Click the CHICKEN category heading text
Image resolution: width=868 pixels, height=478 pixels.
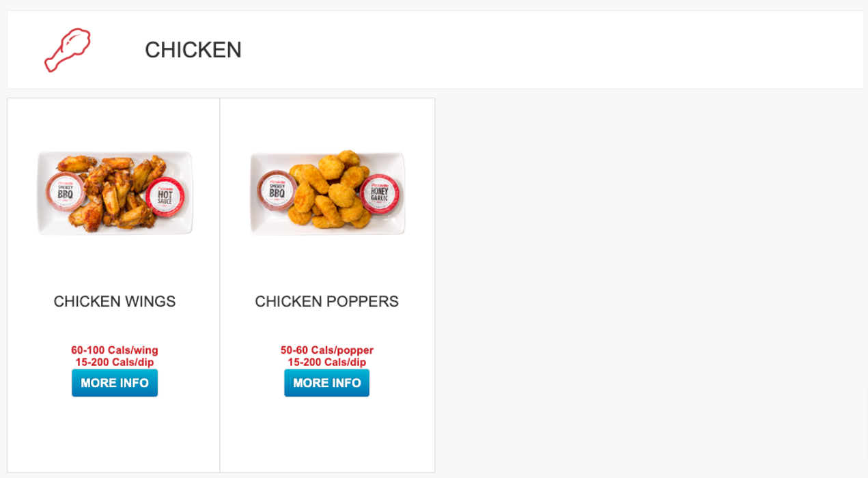(x=193, y=50)
